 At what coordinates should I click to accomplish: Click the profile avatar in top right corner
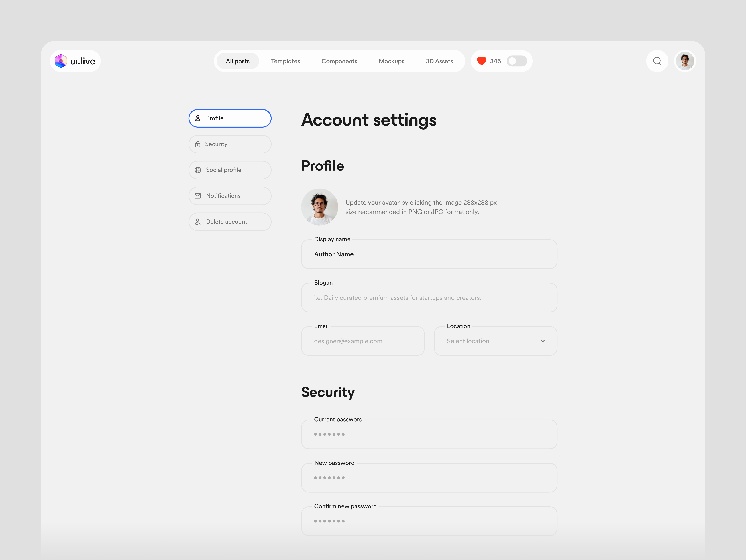(x=685, y=61)
